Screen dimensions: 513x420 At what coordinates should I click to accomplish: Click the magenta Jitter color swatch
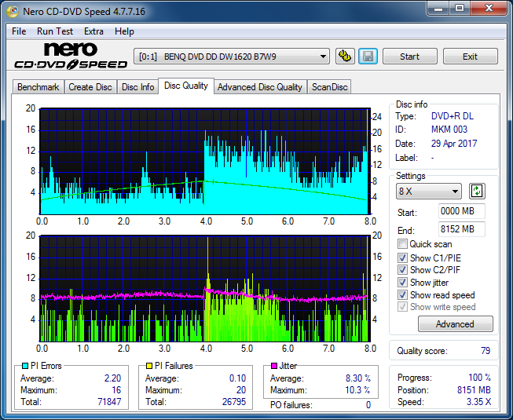coord(274,366)
